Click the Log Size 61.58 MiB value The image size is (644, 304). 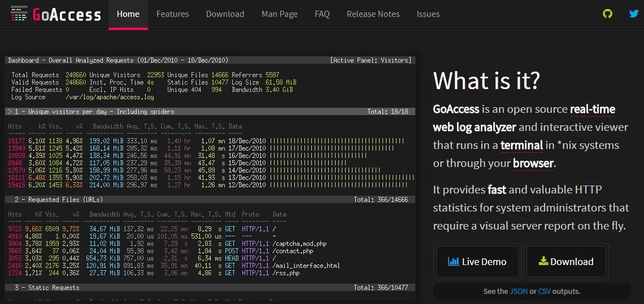pos(281,82)
